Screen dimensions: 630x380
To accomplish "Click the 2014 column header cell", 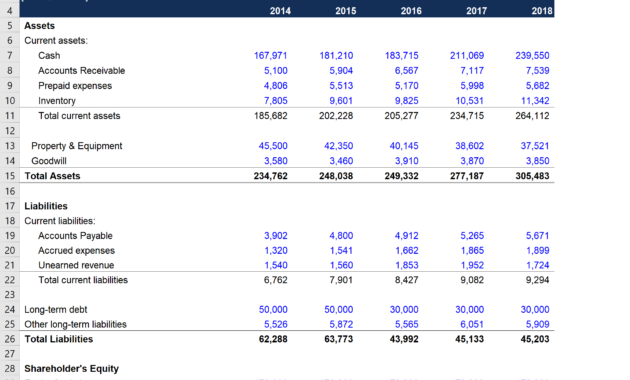I will click(x=280, y=11).
